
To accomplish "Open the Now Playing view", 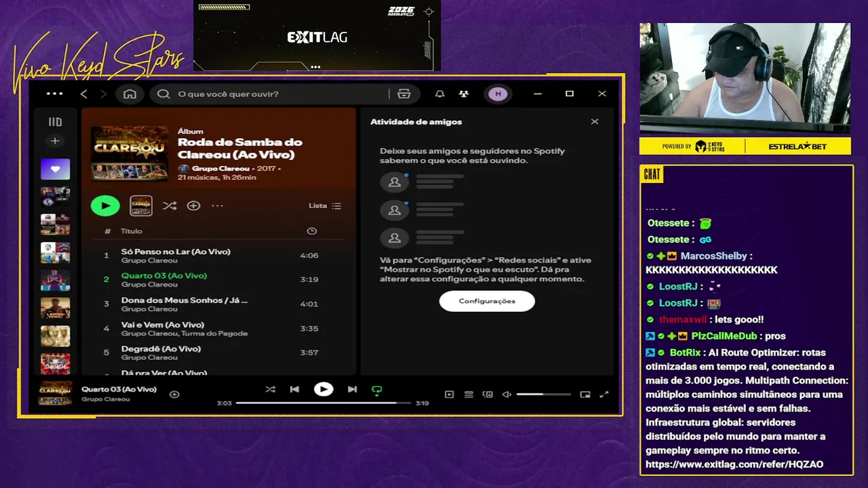I will pyautogui.click(x=449, y=394).
